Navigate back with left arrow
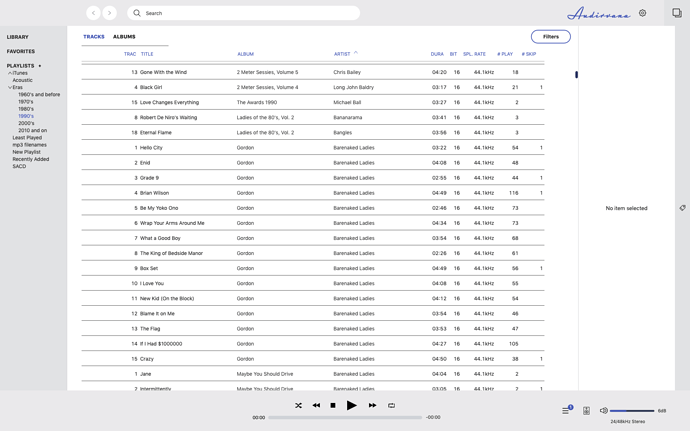The width and height of the screenshot is (690, 431). point(93,13)
